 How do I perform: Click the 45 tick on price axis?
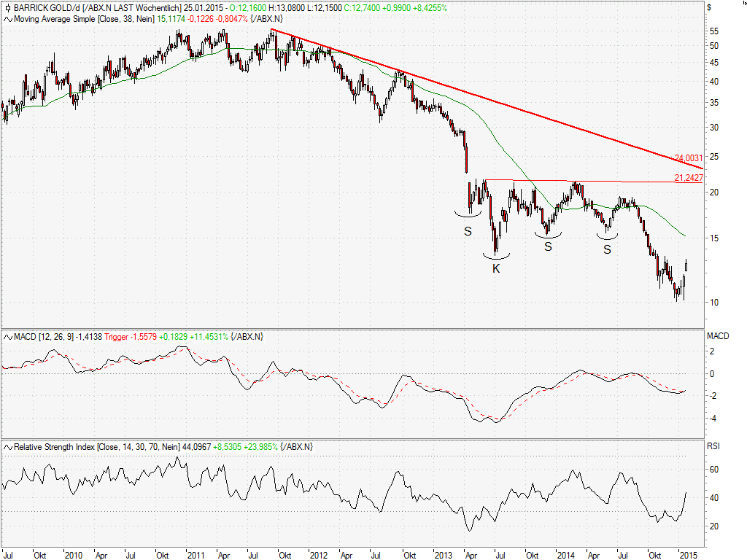(x=714, y=63)
